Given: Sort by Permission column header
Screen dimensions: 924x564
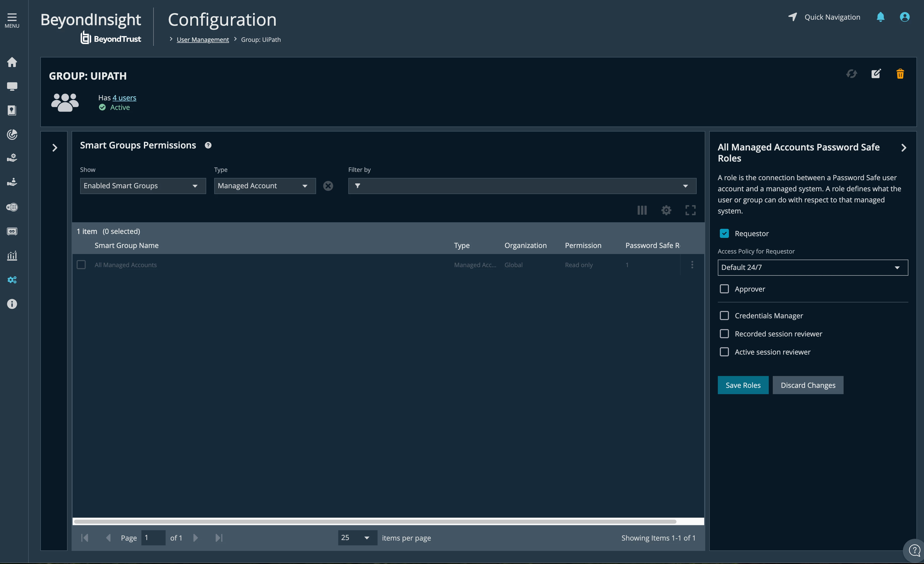Looking at the screenshot, I should click(x=583, y=245).
